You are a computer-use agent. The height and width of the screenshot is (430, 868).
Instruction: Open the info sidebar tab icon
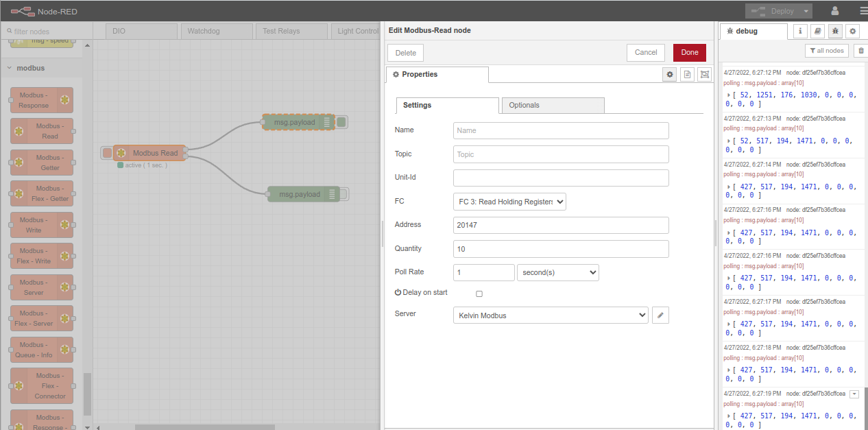799,31
